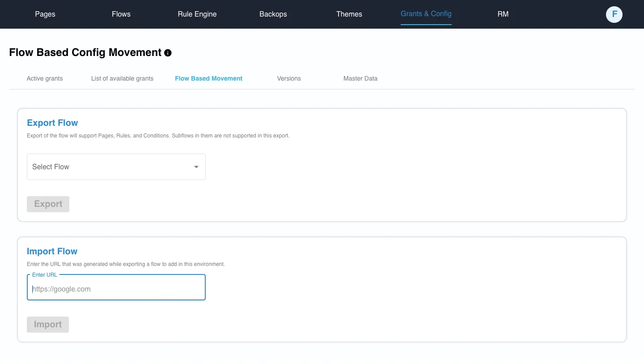Click the Import button
This screenshot has width=644, height=364.
click(x=48, y=325)
